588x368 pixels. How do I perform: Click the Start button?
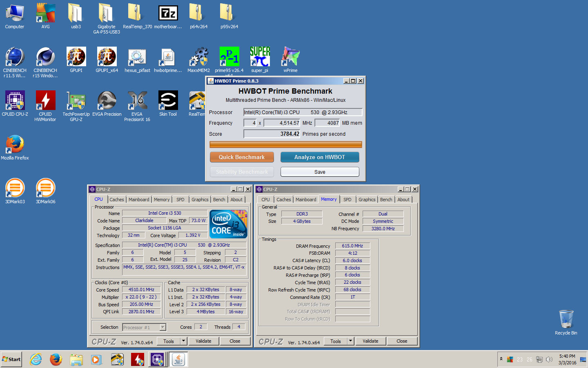click(11, 359)
